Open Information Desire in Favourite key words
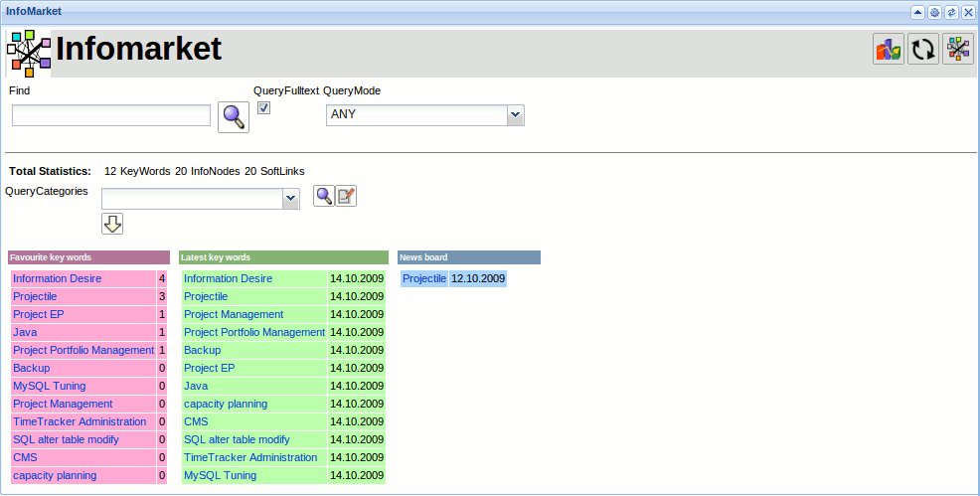 [58, 279]
